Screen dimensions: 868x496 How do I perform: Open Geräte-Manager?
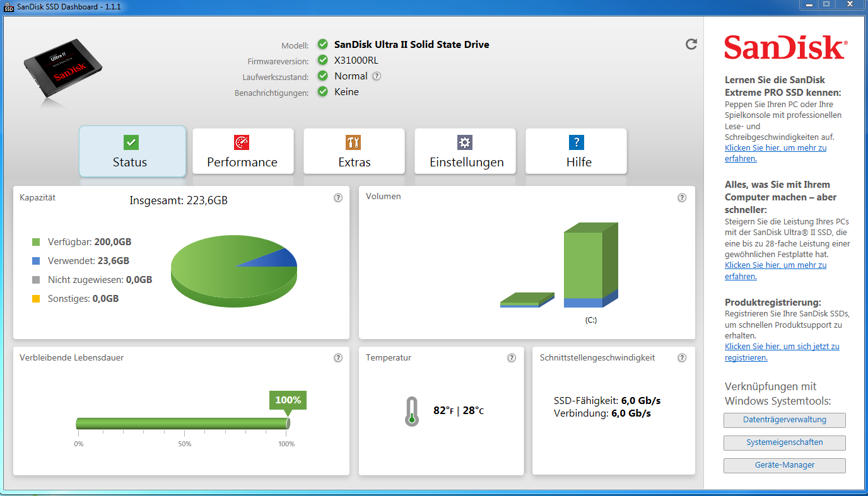pos(785,465)
